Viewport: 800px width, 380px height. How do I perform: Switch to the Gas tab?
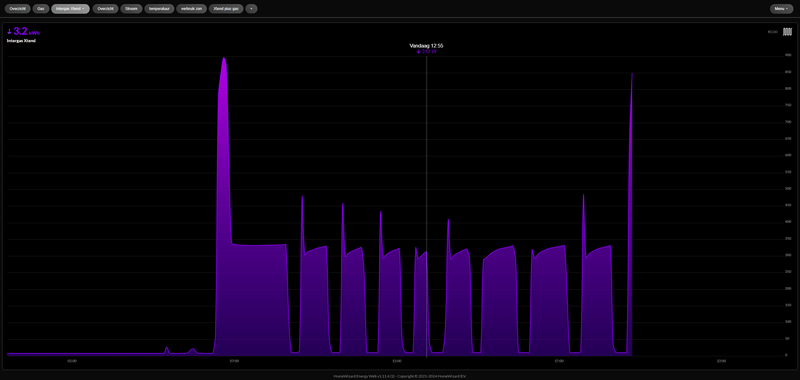pyautogui.click(x=40, y=9)
